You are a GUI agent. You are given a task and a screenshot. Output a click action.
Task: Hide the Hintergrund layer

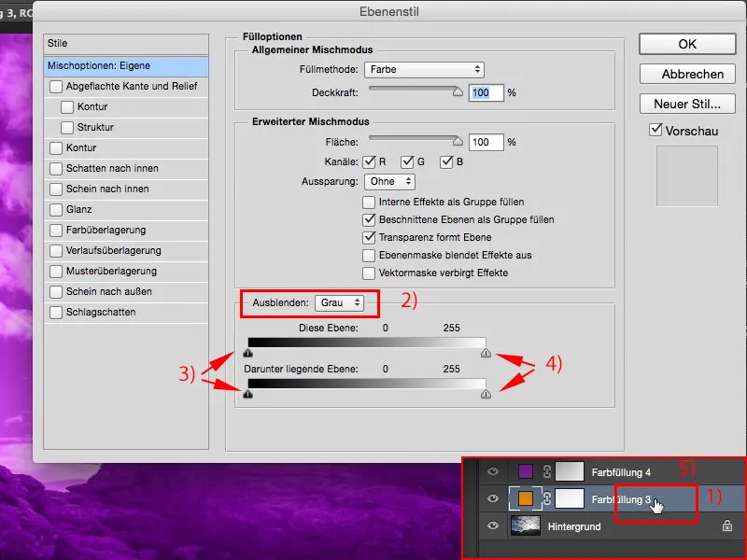pos(493,525)
